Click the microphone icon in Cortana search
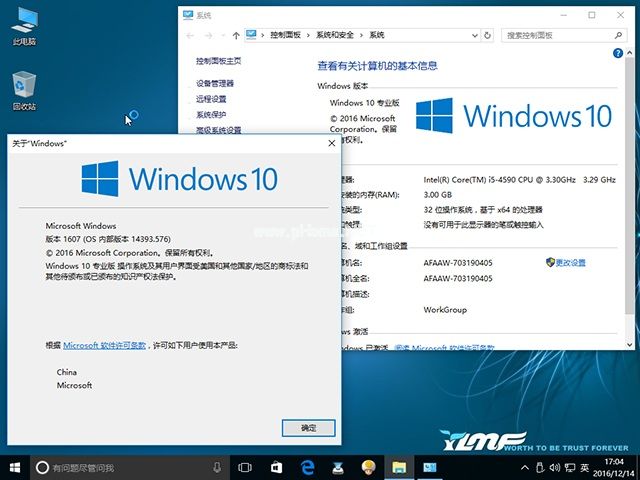640x480 pixels. coord(217,468)
